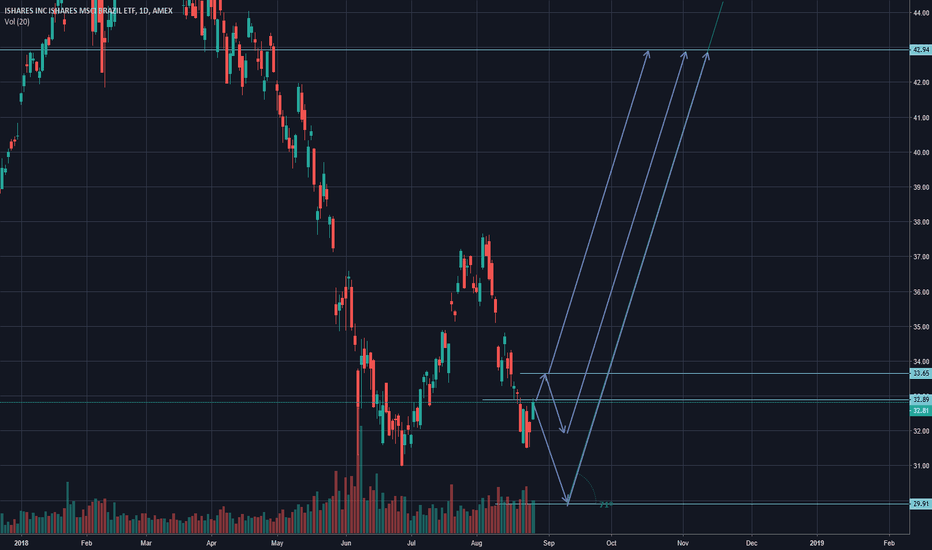Click the 32.89 price label on the axis

921,400
